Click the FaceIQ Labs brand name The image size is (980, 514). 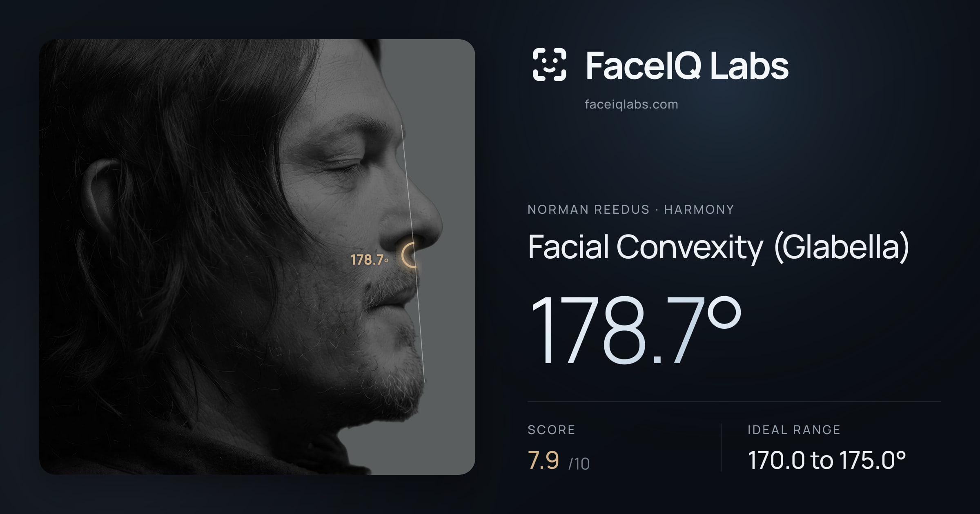click(x=687, y=65)
